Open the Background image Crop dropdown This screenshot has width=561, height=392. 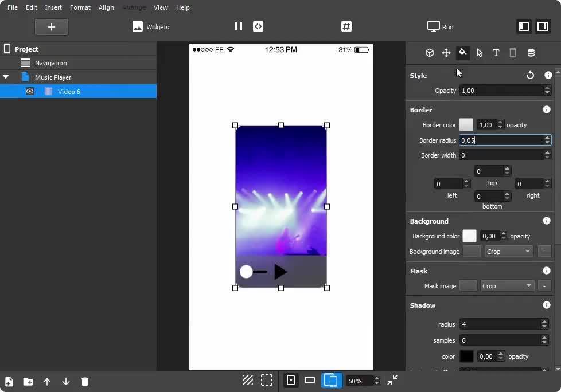509,251
